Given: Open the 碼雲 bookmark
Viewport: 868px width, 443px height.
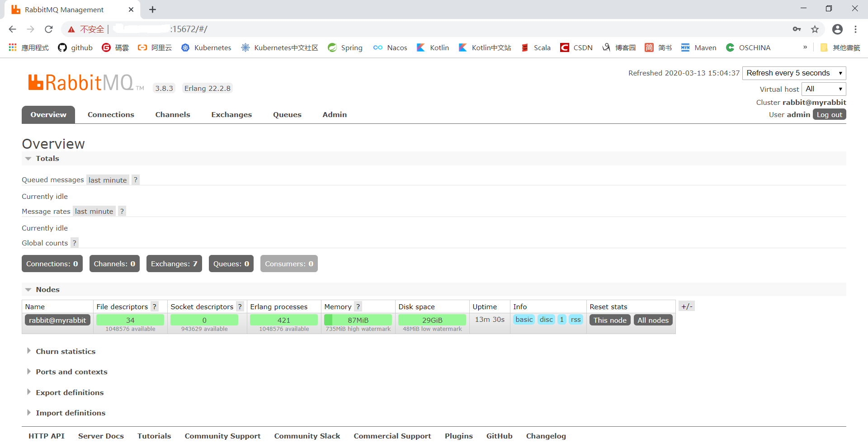Looking at the screenshot, I should [116, 47].
